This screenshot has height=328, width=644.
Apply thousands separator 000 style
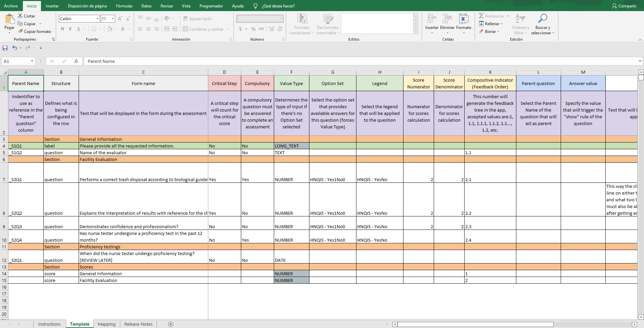pos(261,29)
